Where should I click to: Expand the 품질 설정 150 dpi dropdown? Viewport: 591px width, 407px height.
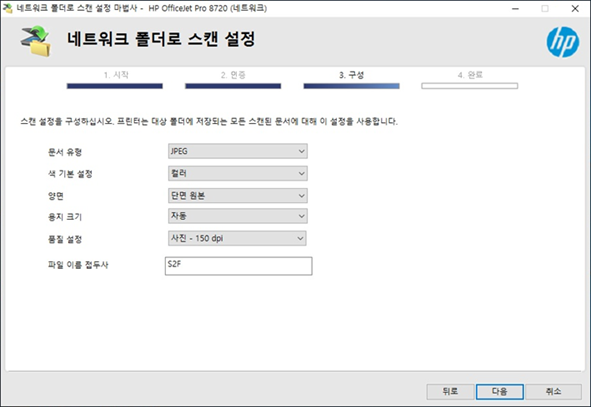pyautogui.click(x=237, y=238)
